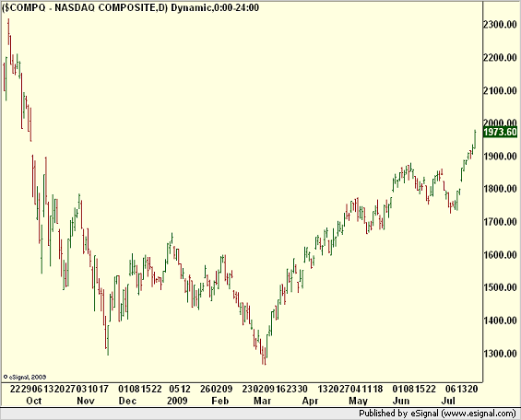Click the Published by eSignal footer text

click(437, 414)
